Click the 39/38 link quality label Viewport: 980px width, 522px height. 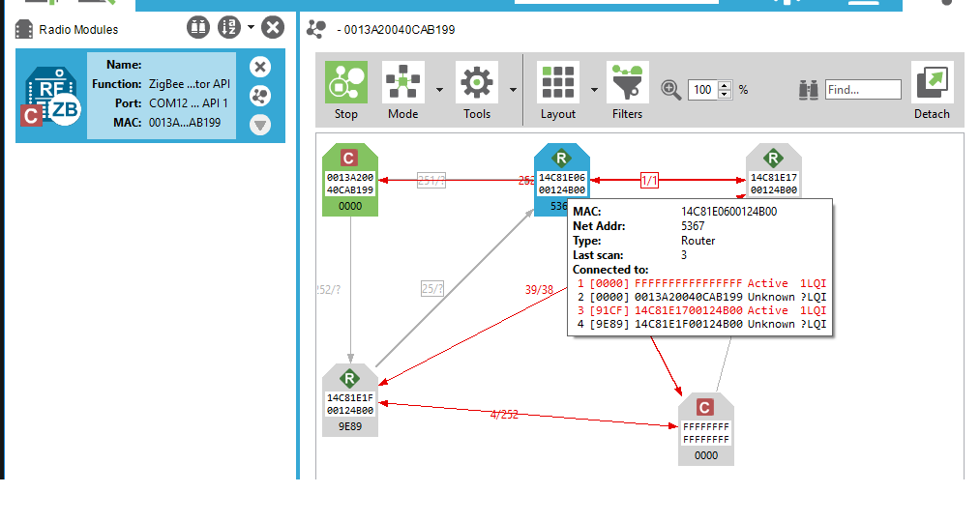click(539, 290)
